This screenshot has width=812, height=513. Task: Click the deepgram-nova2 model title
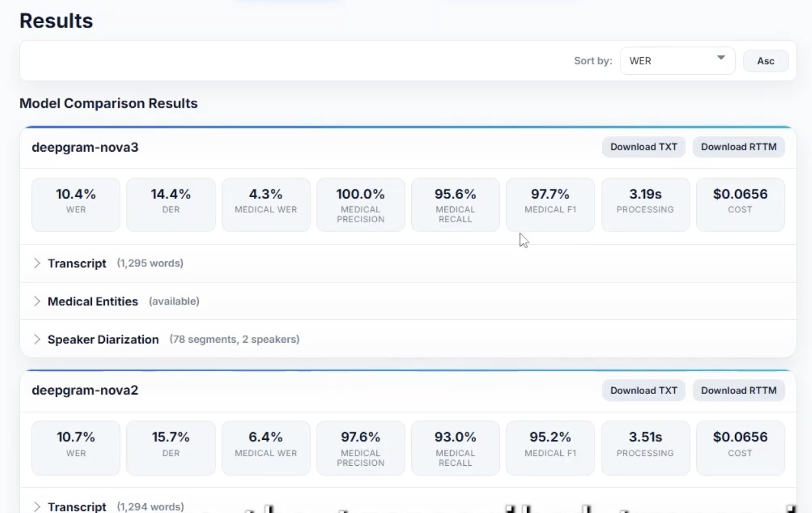coord(85,390)
